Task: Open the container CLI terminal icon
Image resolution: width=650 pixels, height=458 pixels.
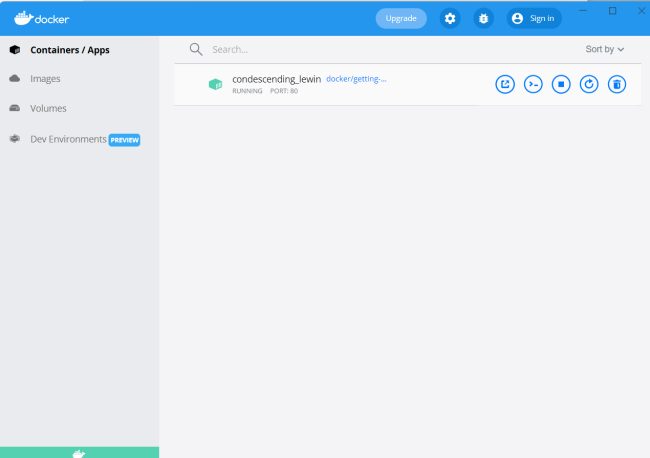Action: pos(533,85)
